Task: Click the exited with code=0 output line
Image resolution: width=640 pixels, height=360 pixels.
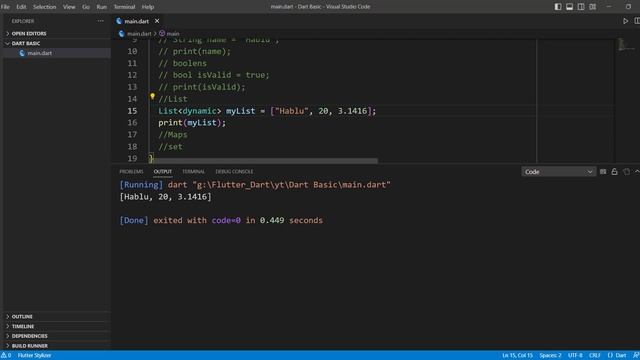Action: (221, 220)
